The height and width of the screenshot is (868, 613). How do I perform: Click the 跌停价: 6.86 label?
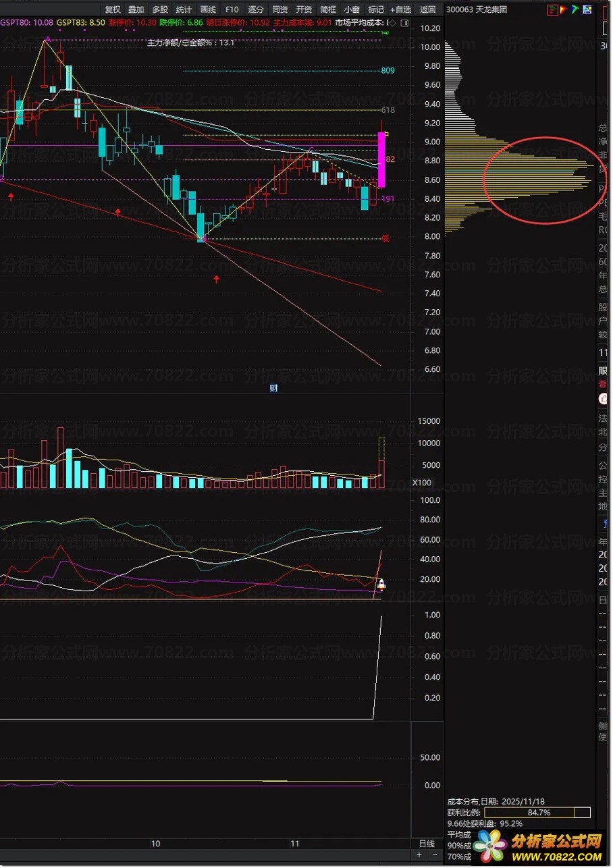[x=181, y=22]
